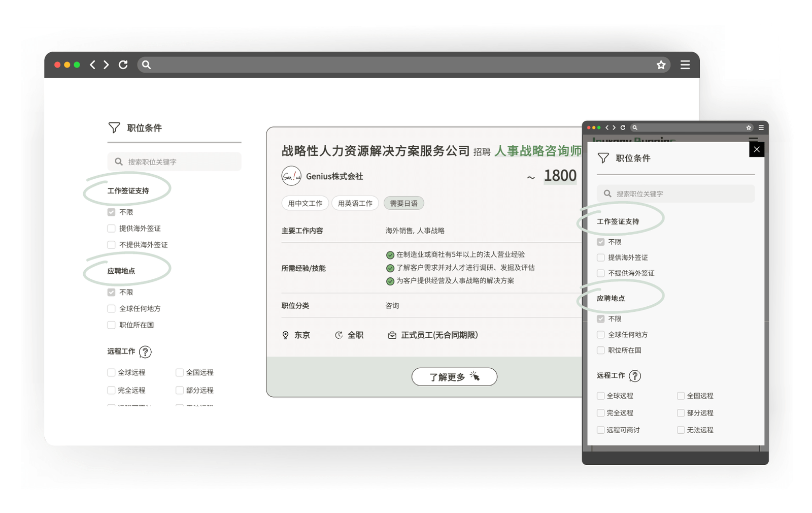
Task: Check 全国远程 in small window
Action: coord(681,396)
